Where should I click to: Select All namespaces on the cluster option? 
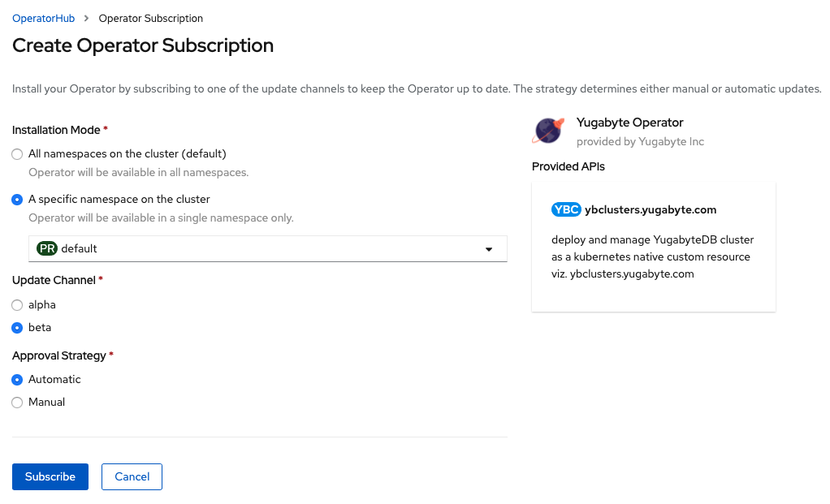pyautogui.click(x=18, y=153)
